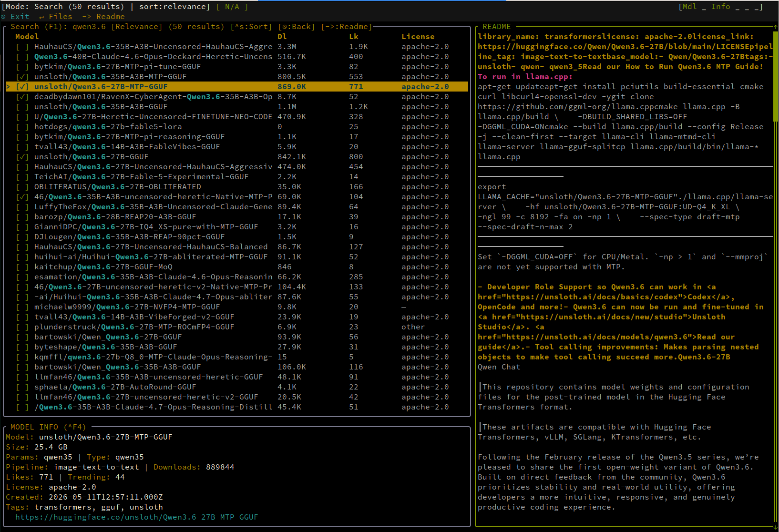Click the ^s:Sort shortcut label
This screenshot has height=532, width=779.
(251, 27)
